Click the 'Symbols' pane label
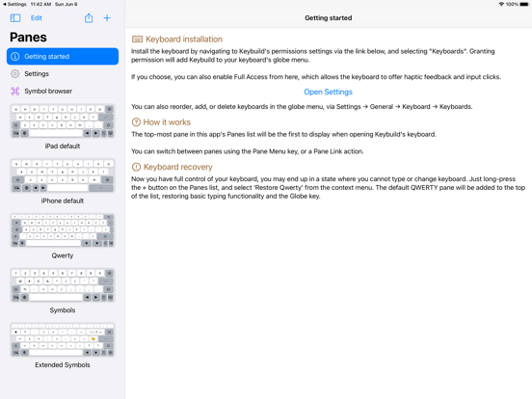This screenshot has width=532, height=399. [63, 310]
